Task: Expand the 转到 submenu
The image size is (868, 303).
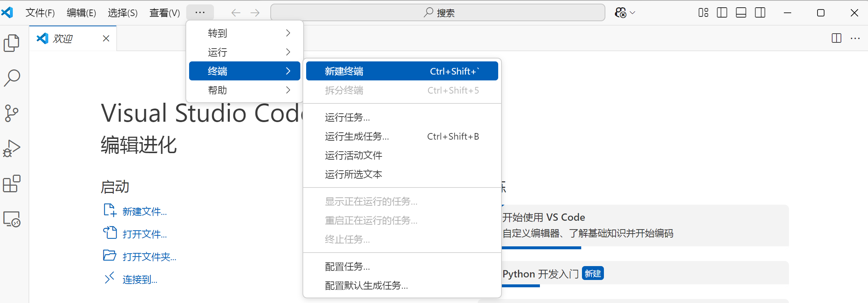Action: pyautogui.click(x=245, y=33)
